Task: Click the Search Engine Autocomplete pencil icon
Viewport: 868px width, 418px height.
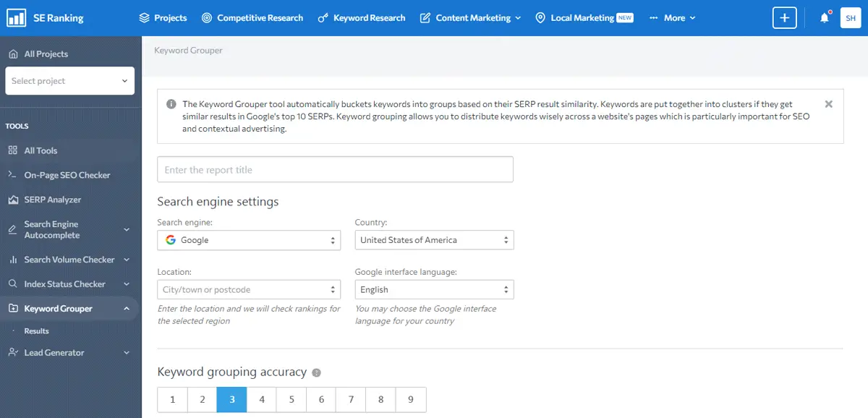Action: tap(12, 230)
